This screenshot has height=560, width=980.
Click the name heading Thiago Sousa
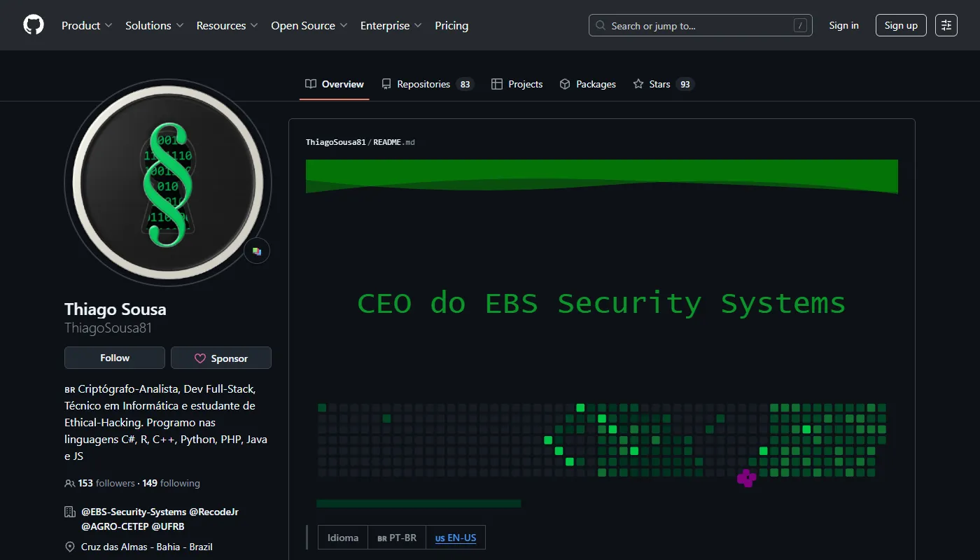[x=115, y=309]
